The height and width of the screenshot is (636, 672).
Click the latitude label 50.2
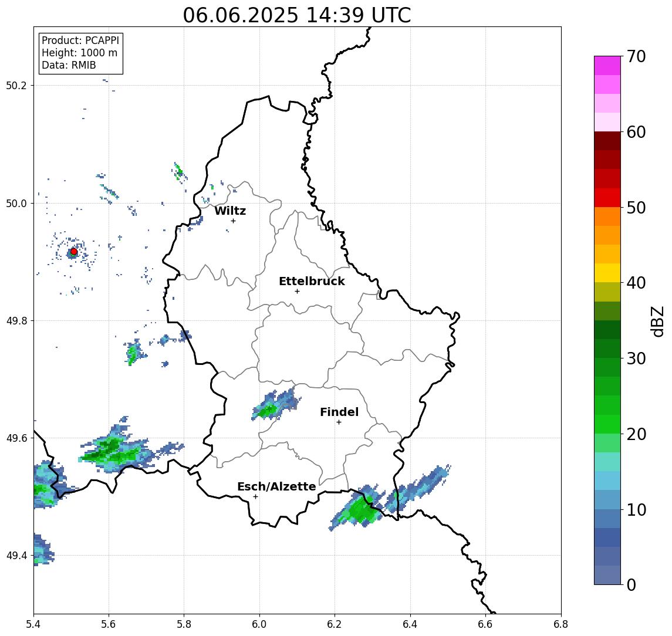[x=16, y=85]
